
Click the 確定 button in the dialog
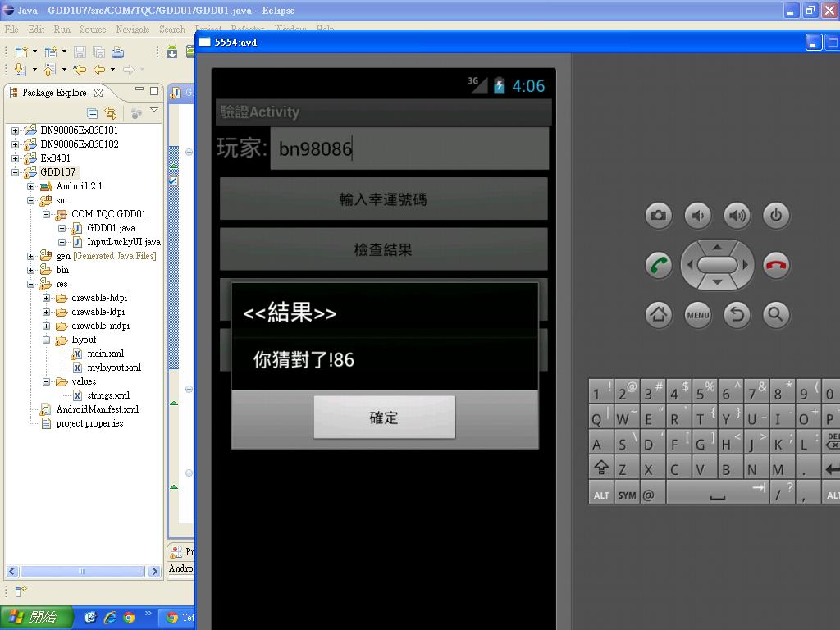[384, 418]
